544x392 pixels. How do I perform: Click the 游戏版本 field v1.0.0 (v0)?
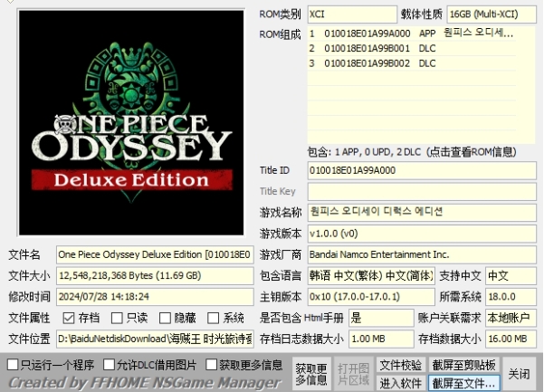(x=422, y=234)
